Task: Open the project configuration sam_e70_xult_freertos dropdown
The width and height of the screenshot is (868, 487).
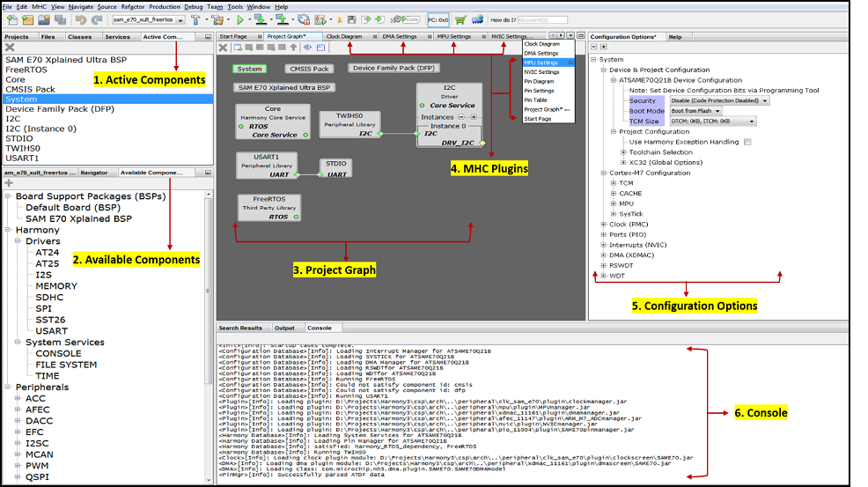Action: coord(149,20)
